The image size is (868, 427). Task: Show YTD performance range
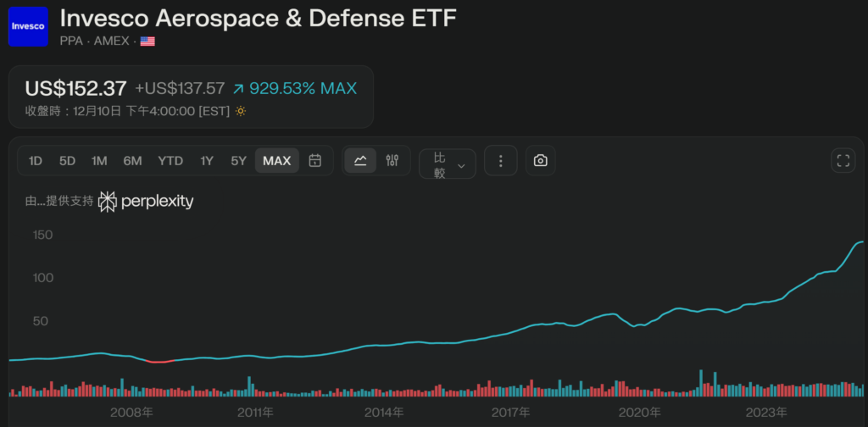point(170,161)
